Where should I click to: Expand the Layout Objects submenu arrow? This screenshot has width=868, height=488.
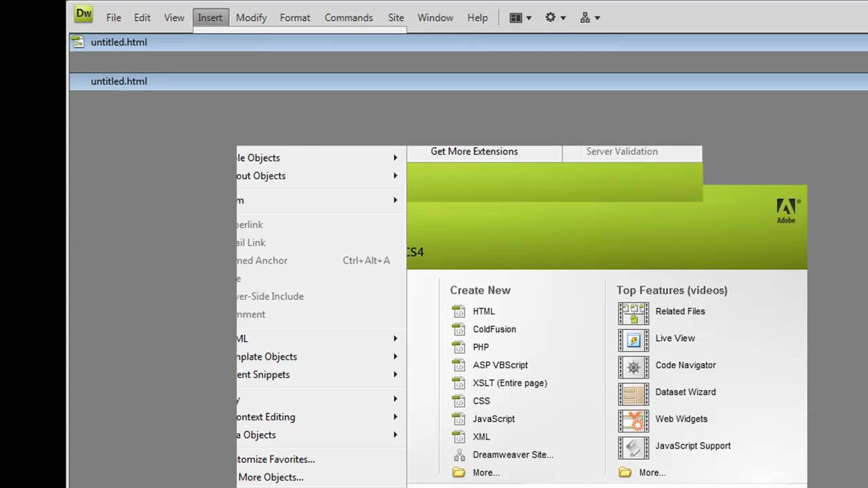[x=395, y=176]
